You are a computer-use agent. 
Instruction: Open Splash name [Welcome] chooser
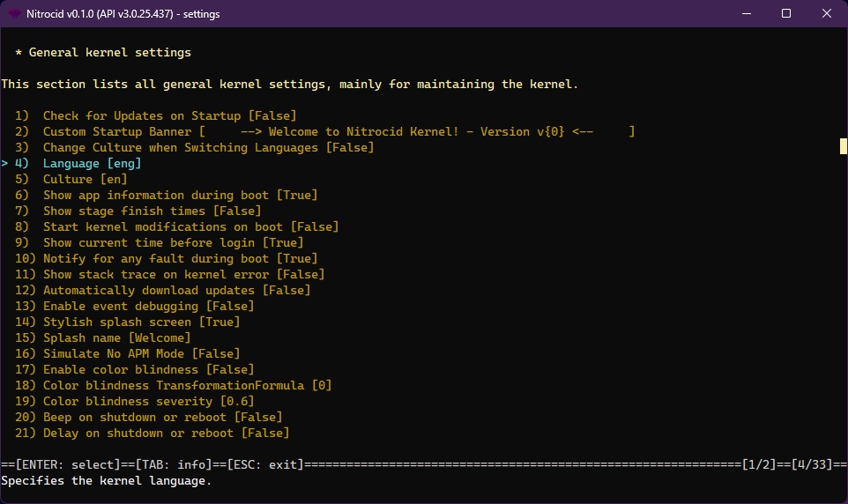coord(116,338)
